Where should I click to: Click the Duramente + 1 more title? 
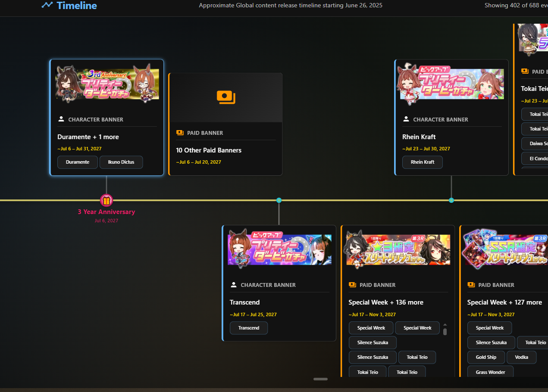pos(88,137)
